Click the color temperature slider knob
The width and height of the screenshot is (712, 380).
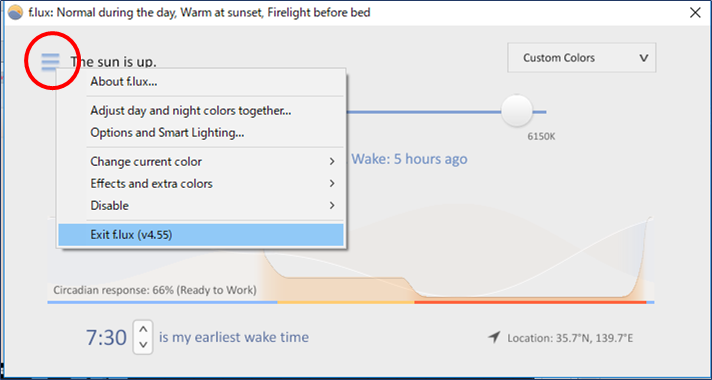(x=516, y=111)
